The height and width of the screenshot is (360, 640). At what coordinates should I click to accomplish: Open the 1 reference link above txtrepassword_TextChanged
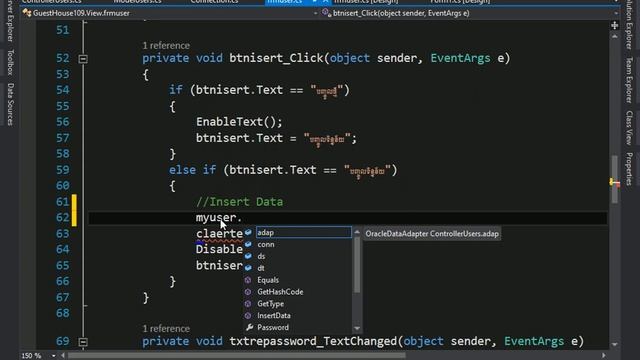[x=166, y=329]
